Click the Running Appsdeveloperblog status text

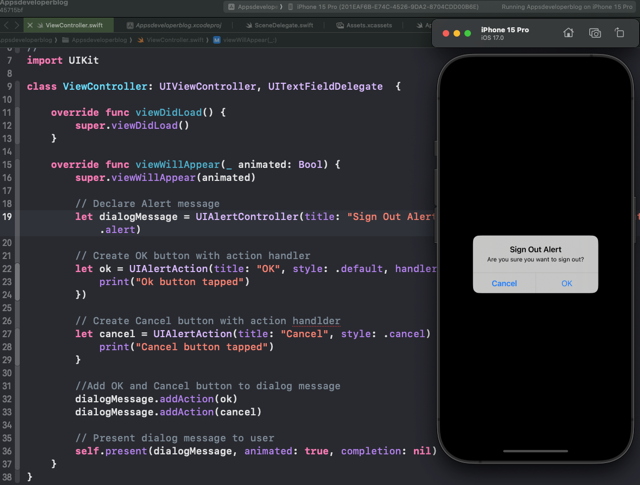point(567,7)
